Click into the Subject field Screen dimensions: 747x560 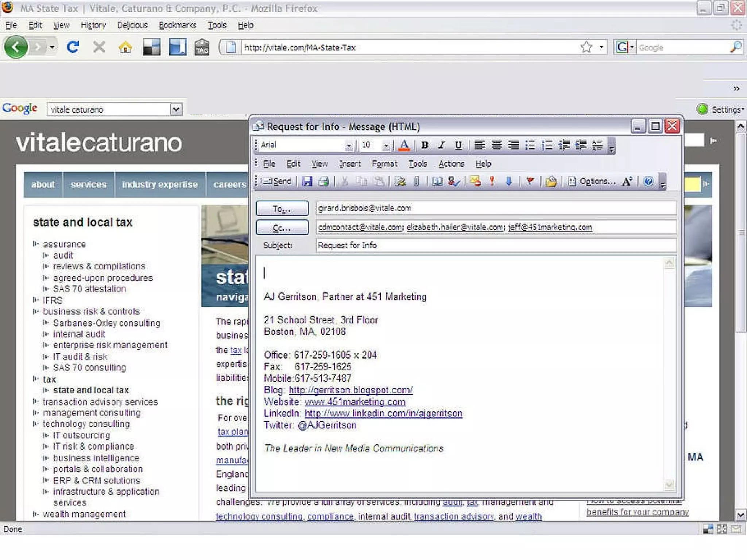[x=495, y=245]
